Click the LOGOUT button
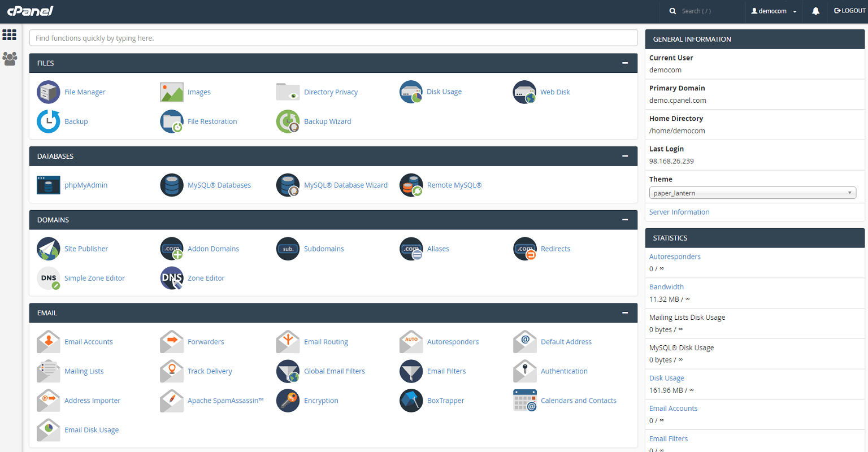 [850, 11]
